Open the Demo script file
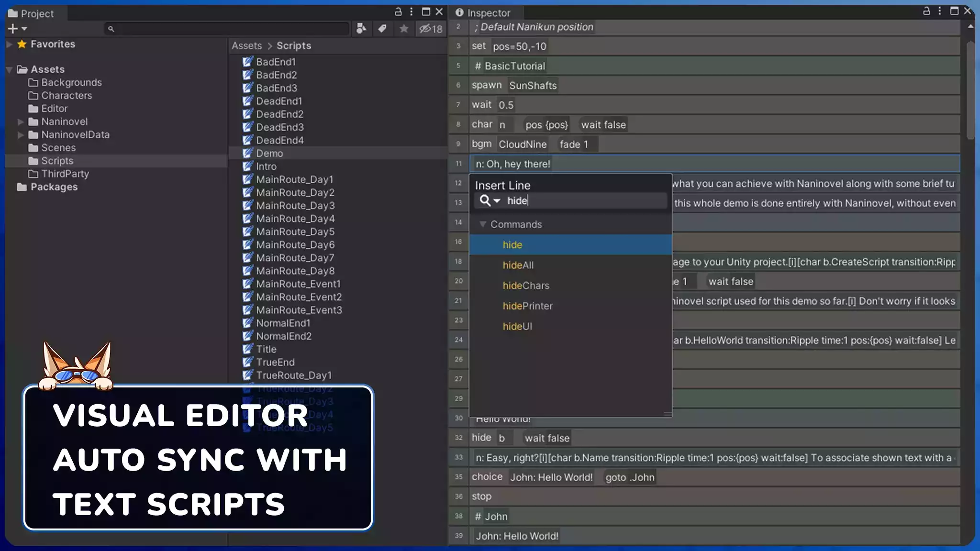 tap(269, 153)
